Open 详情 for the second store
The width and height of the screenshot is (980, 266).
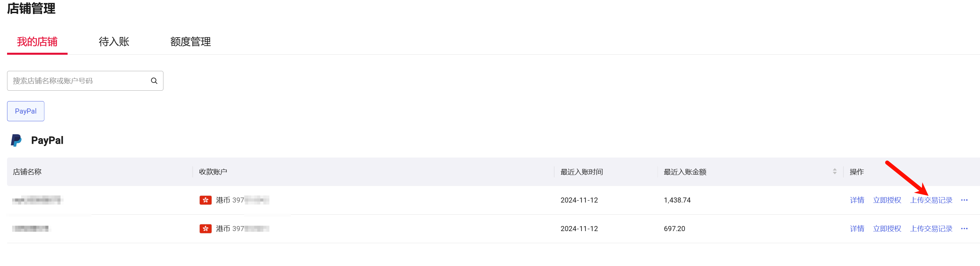pos(857,229)
